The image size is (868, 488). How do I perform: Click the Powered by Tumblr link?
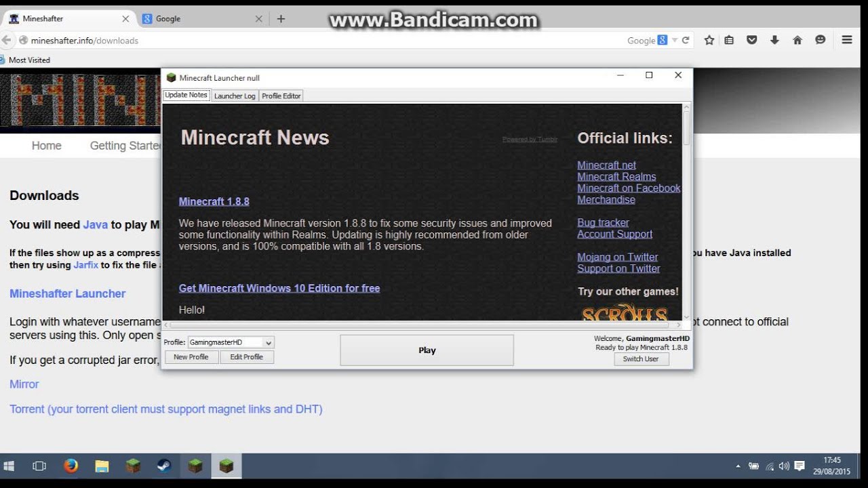(x=530, y=139)
